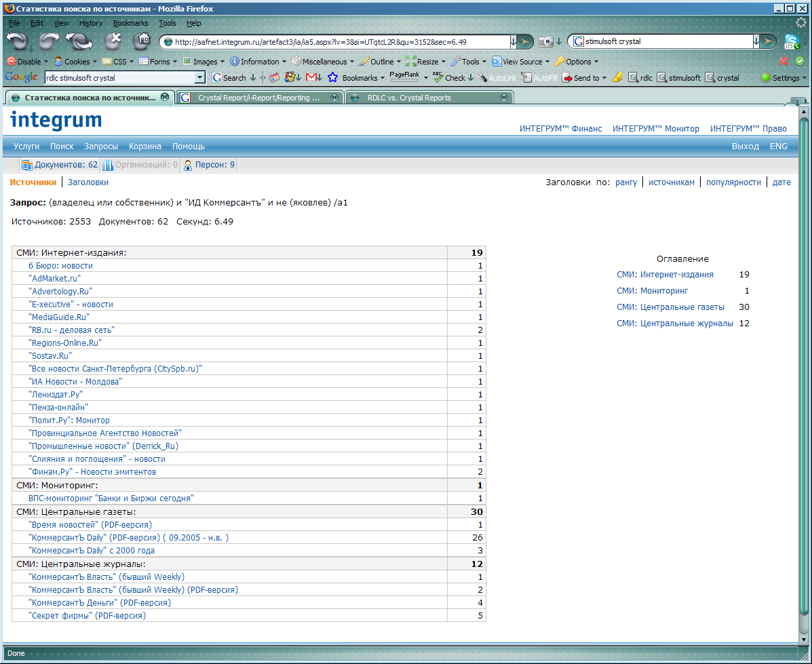
Task: Sort headlines by популярности
Action: point(733,182)
